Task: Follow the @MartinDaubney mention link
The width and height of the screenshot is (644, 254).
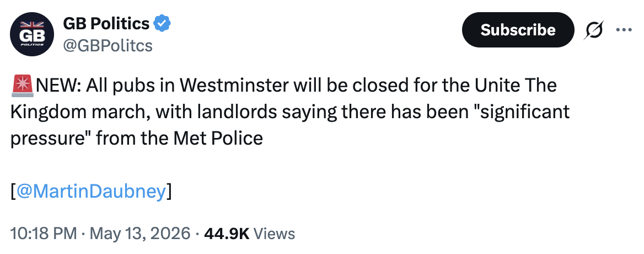Action: click(x=91, y=191)
